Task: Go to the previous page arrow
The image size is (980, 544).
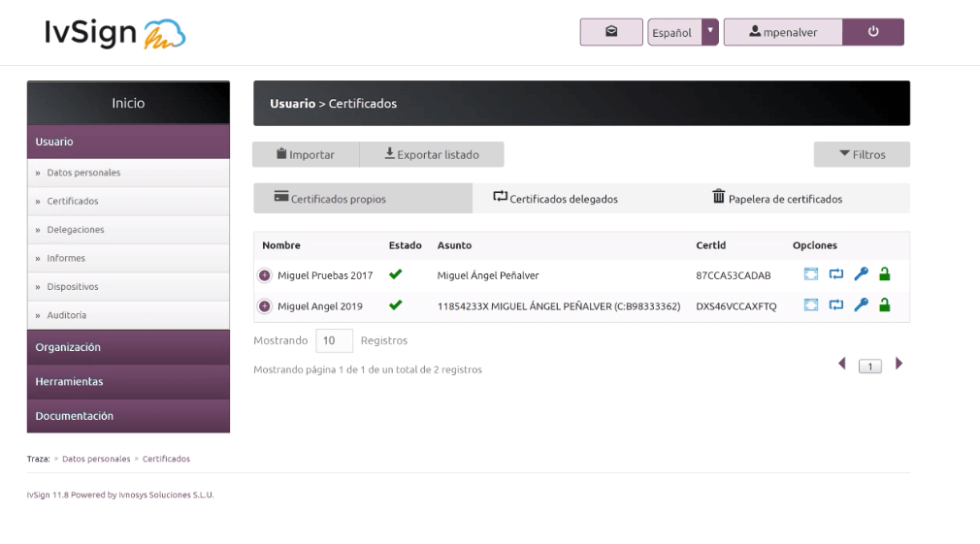Action: click(842, 364)
